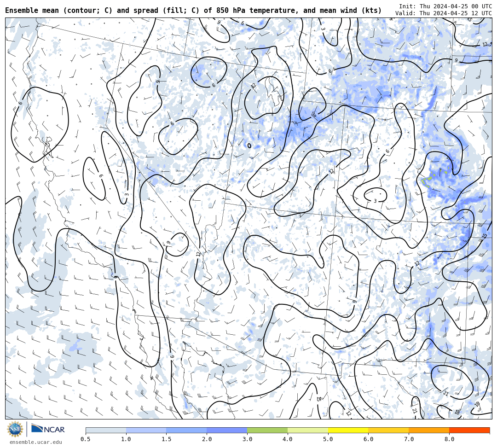Image resolution: width=497 pixels, height=448 pixels.
Task: Select the 7.0–8.0 orange swatch
Action: click(x=429, y=430)
